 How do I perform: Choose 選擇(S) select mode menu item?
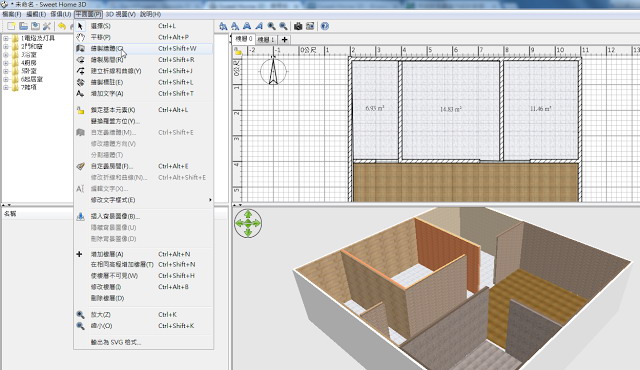coord(143,26)
